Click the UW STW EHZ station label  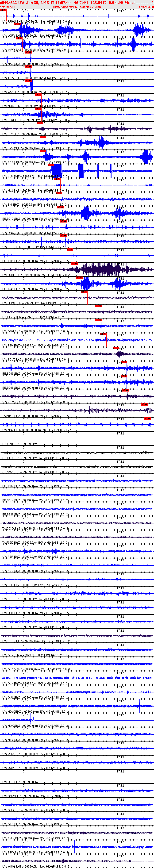[35, 853]
